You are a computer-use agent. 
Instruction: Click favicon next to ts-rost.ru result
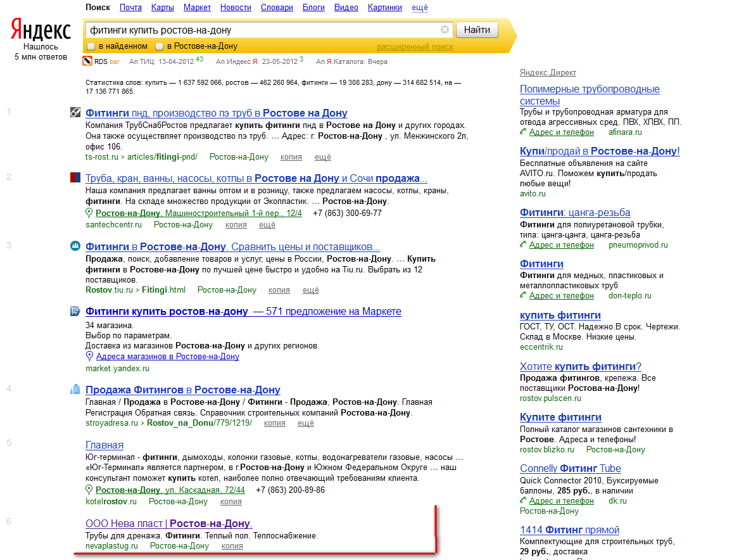point(75,112)
